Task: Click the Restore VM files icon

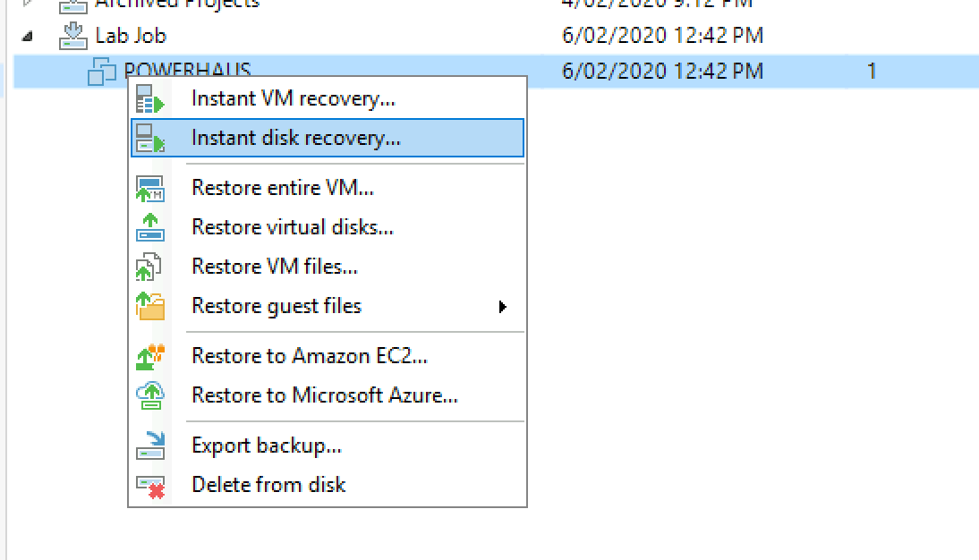Action: (x=149, y=267)
